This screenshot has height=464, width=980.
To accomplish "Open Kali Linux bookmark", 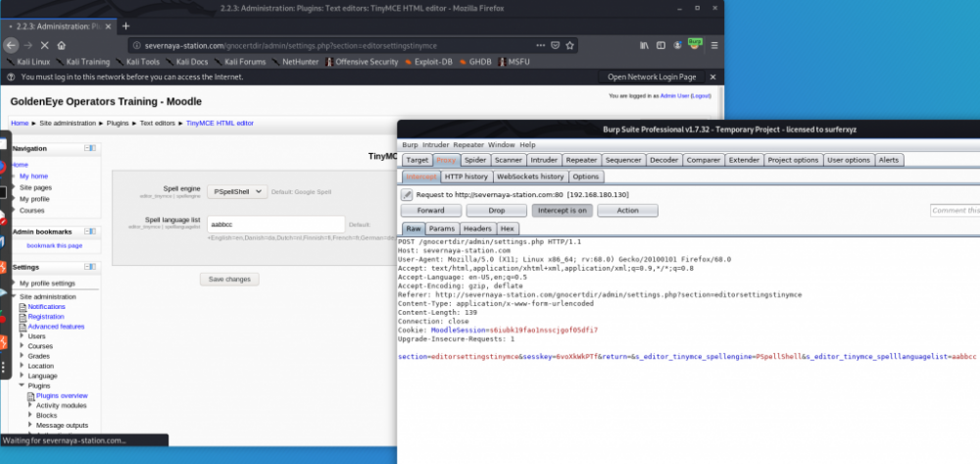I will (x=27, y=62).
